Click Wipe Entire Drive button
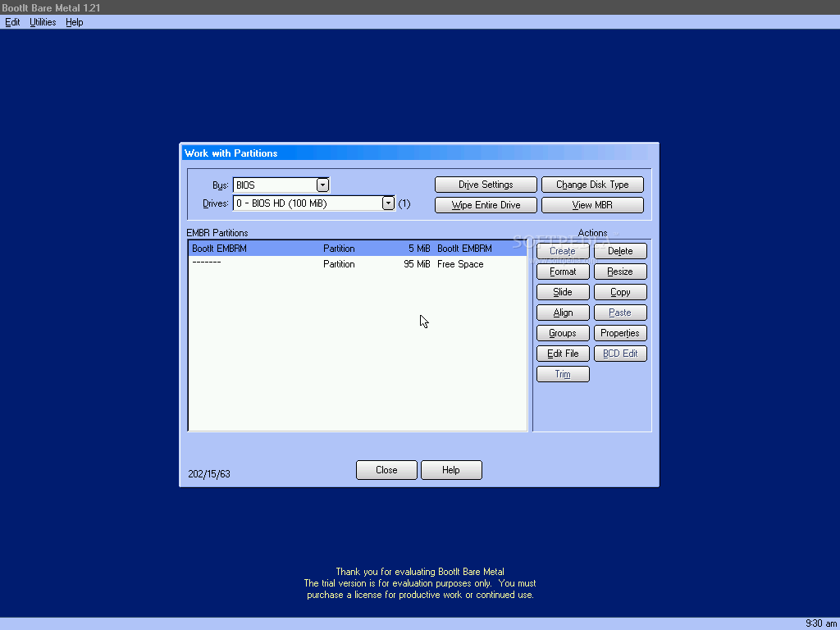 pos(486,204)
